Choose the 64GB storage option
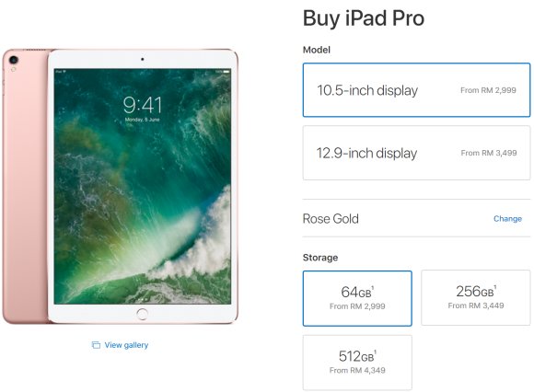This screenshot has width=534, height=392. coord(357,298)
